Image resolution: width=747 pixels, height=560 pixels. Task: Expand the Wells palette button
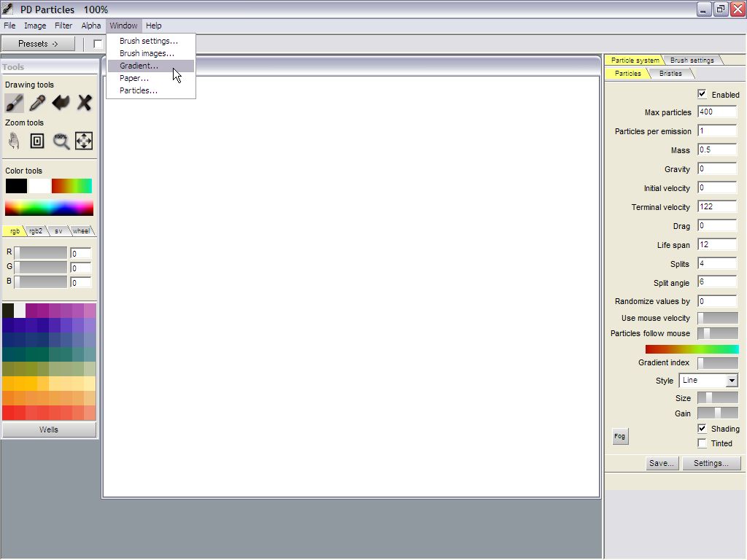[49, 429]
